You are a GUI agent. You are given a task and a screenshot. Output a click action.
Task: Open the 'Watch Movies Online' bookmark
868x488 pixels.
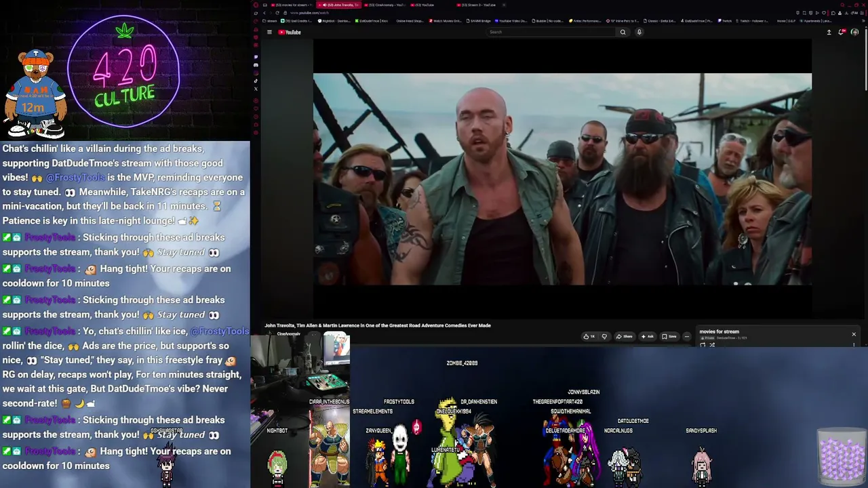[445, 21]
